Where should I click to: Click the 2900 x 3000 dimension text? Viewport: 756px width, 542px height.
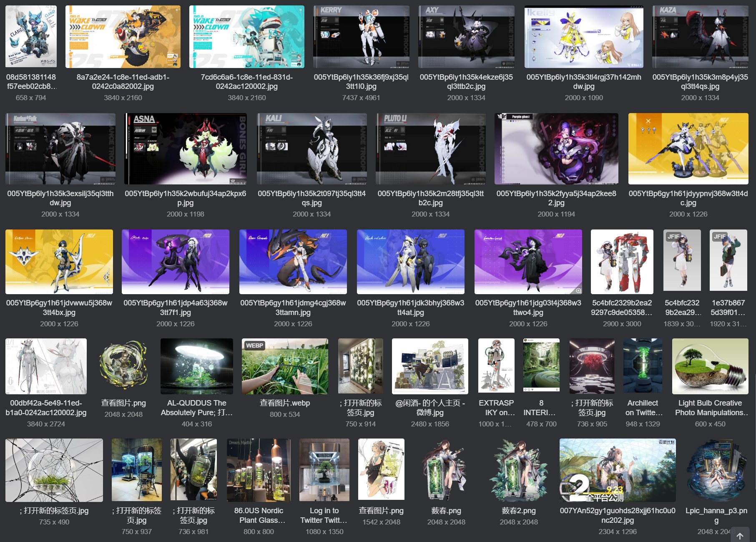[622, 324]
